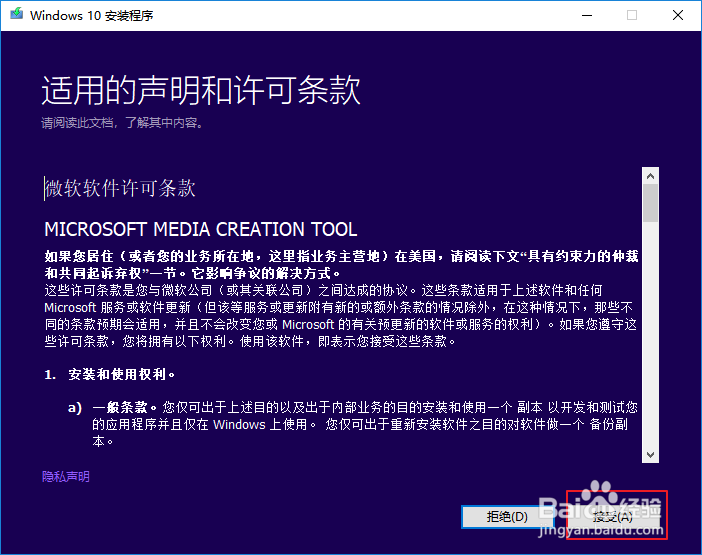
Task: Minimize the Windows 10 安装程序 window
Action: (587, 15)
